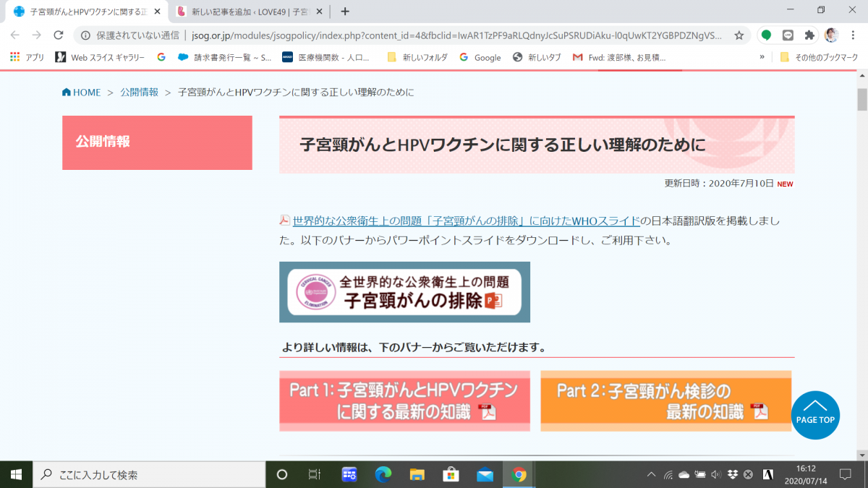Open the 請求書発行一覧 Salesforce bookmark
This screenshot has width=868, height=488.
tap(224, 57)
